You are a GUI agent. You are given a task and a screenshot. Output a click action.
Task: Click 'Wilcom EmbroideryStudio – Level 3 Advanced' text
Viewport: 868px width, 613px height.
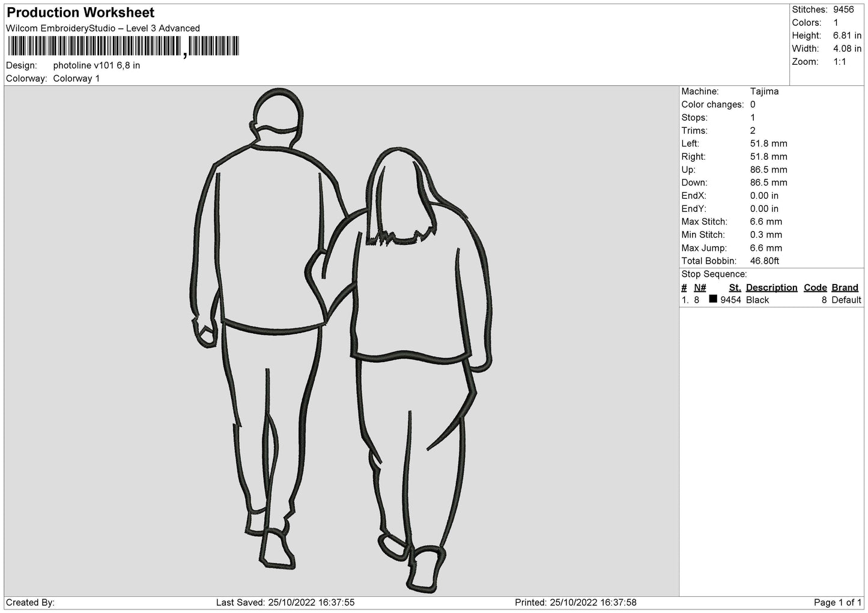pyautogui.click(x=103, y=28)
